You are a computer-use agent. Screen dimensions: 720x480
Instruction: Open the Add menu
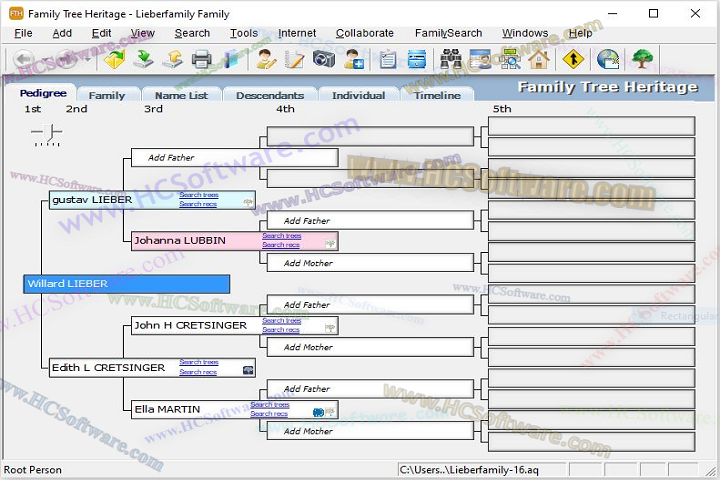62,33
